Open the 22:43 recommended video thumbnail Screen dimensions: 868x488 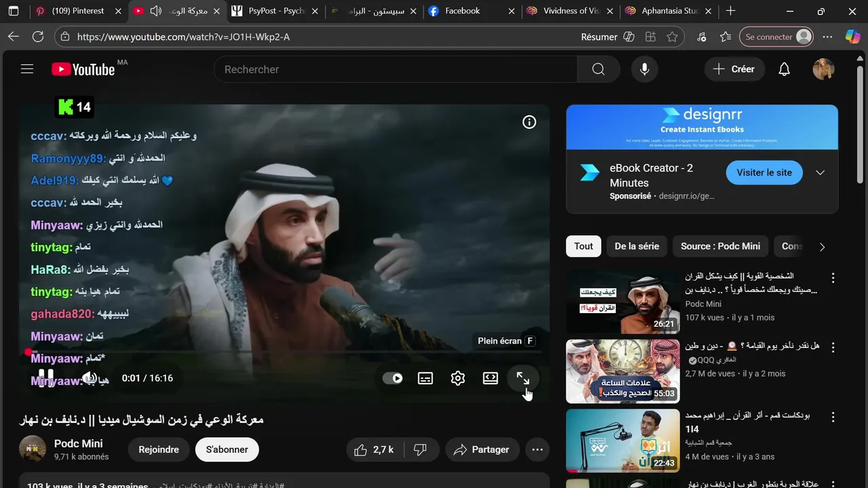(623, 441)
